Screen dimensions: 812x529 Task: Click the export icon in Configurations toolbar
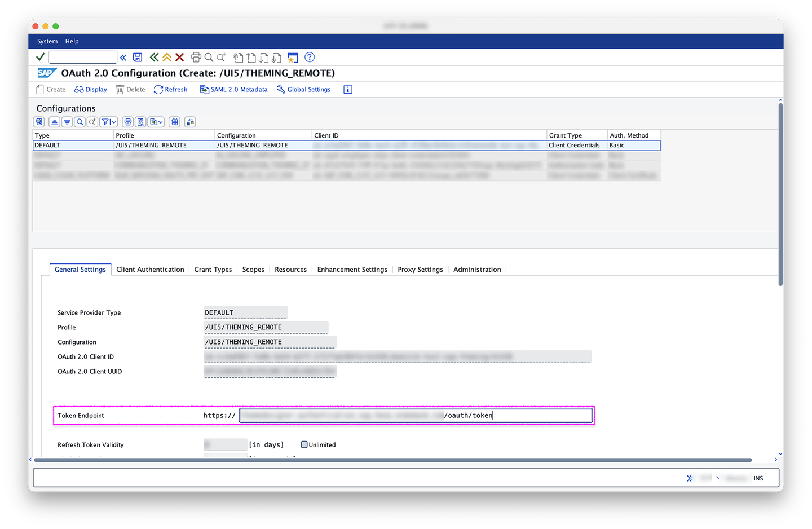(x=153, y=122)
